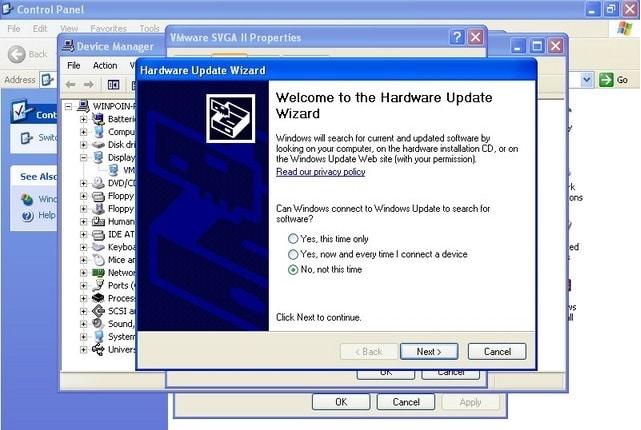Expand the Ports category node
This screenshot has width=641, height=430.
(x=83, y=286)
